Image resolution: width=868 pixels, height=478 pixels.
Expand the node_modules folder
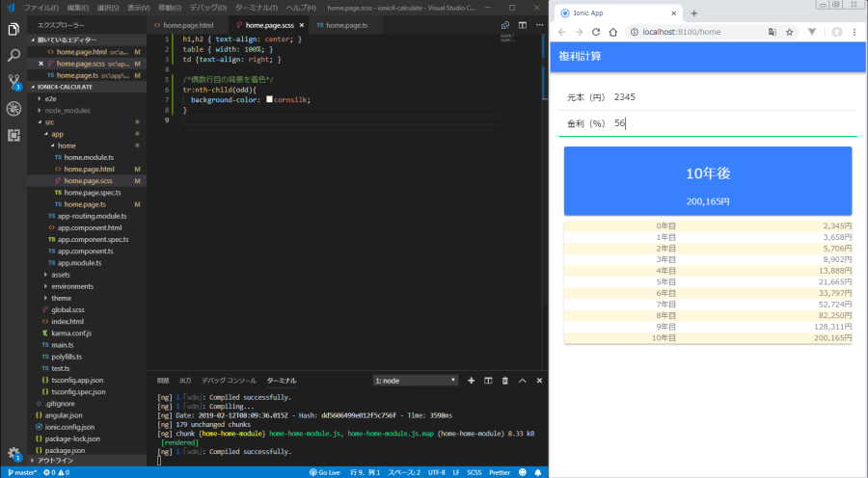click(67, 110)
